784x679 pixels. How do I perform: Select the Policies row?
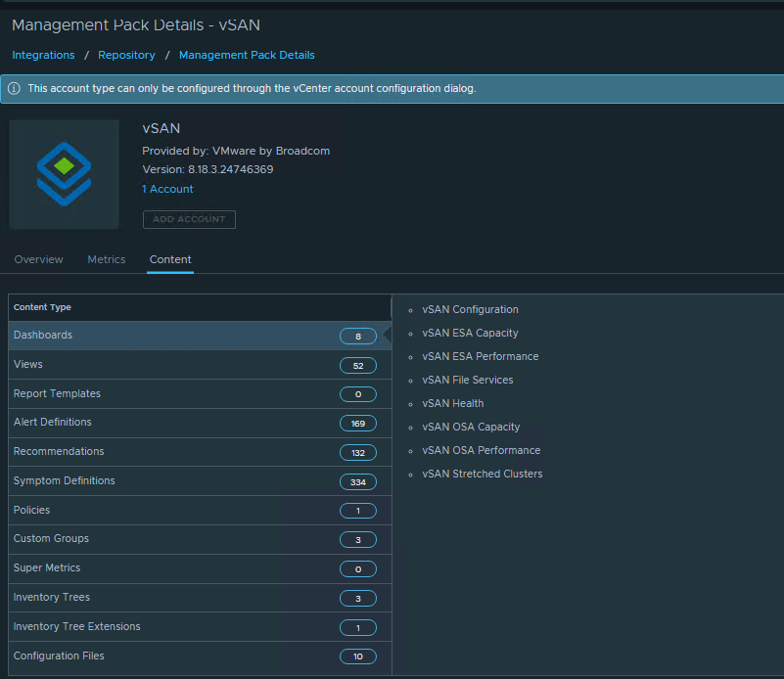point(31,511)
